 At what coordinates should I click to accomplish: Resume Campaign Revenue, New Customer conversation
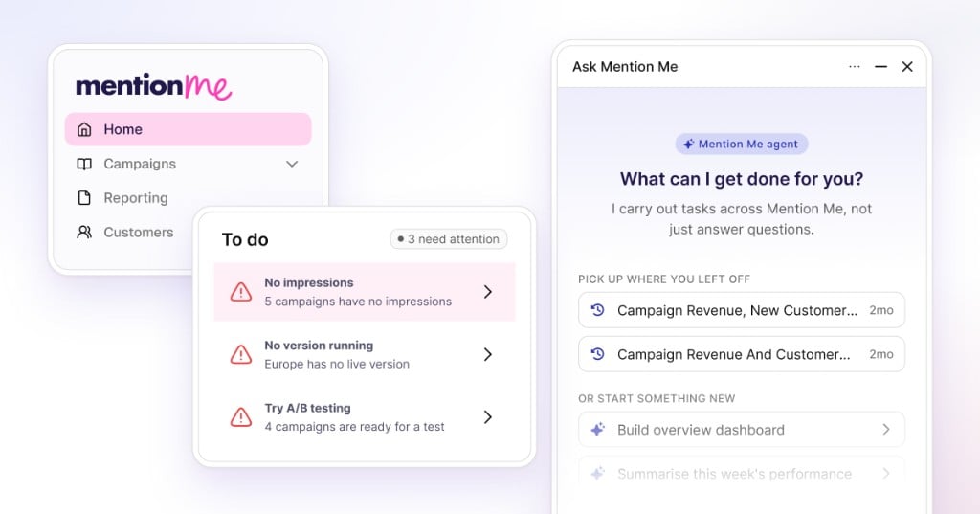(x=742, y=310)
